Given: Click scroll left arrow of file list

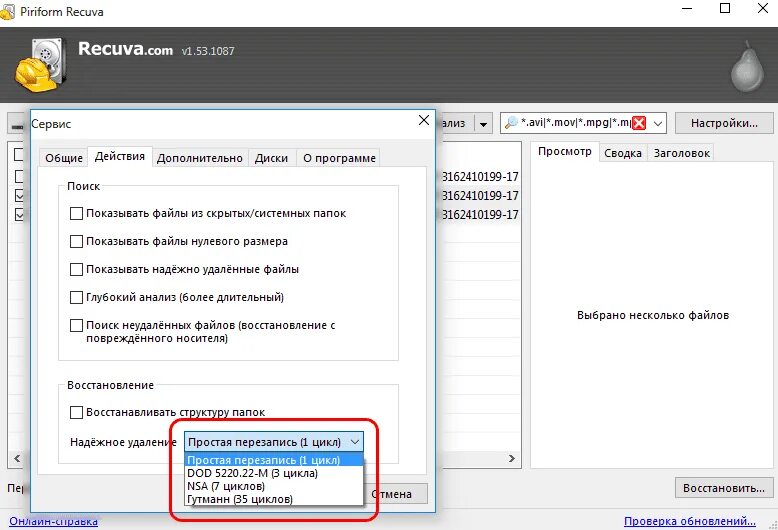Looking at the screenshot, I should pos(17,458).
